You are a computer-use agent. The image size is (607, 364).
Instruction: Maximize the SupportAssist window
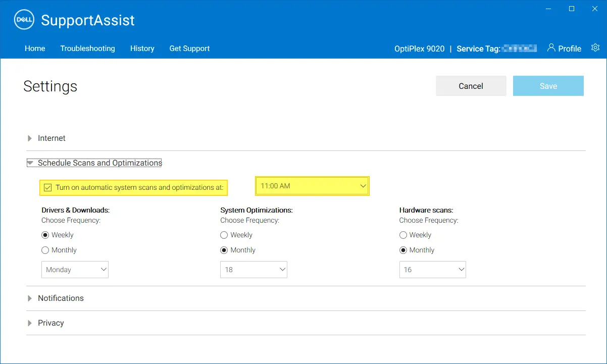[572, 9]
